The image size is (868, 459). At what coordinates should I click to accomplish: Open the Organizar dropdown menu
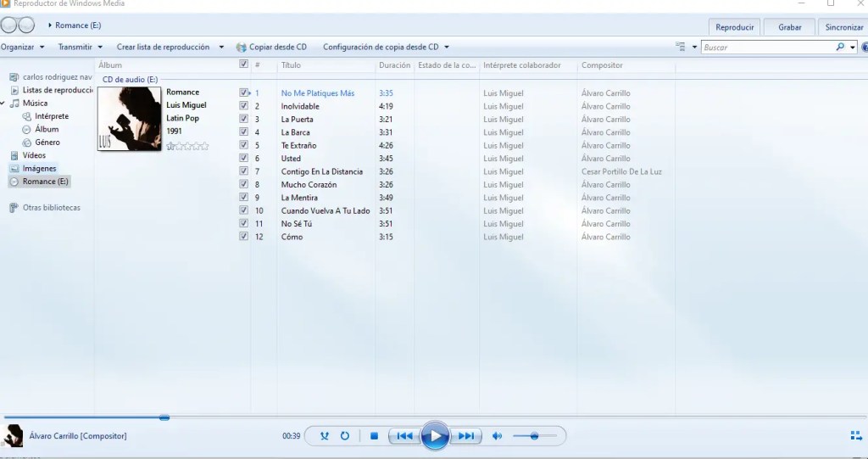[23, 48]
